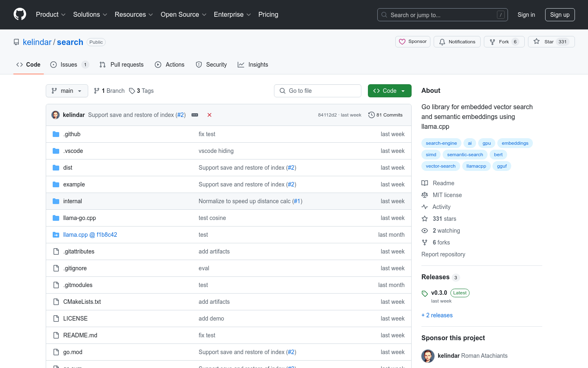Viewport: 588px width, 368px height.
Task: Click the 1 Branch link
Action: point(109,91)
